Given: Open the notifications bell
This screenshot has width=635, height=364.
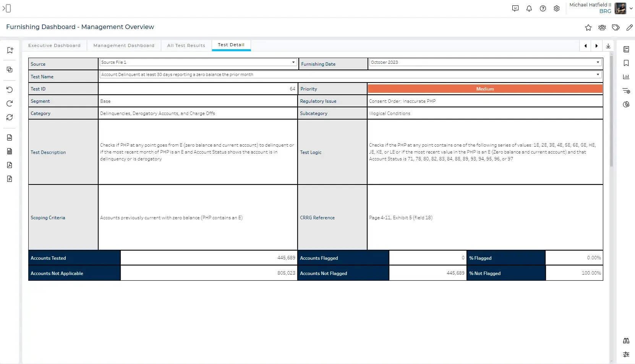Looking at the screenshot, I should [x=529, y=8].
